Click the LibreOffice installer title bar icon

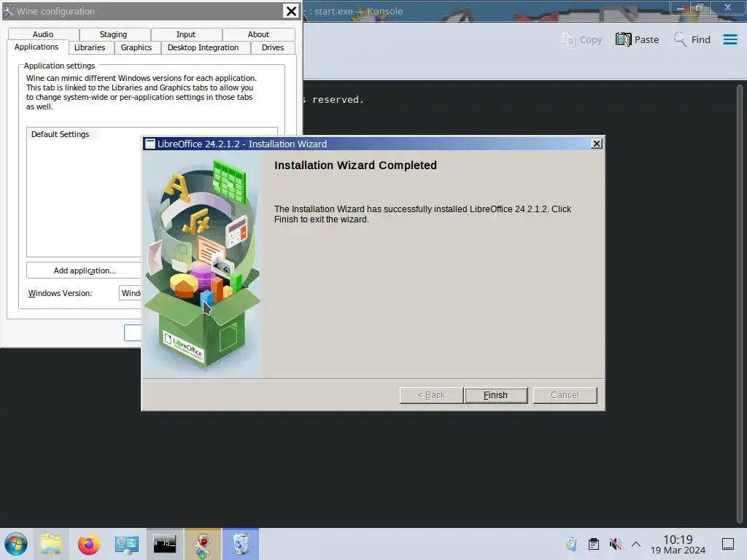click(x=150, y=144)
